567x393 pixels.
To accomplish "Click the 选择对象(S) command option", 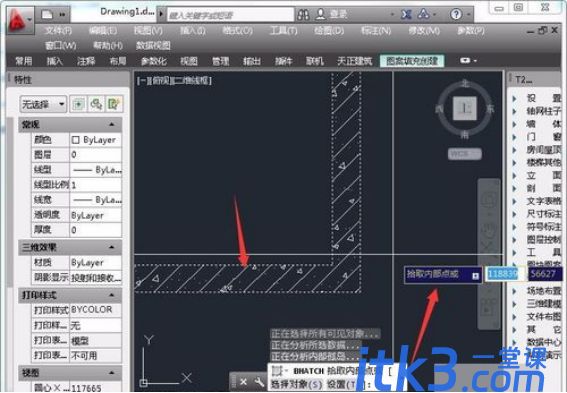I will [x=296, y=384].
